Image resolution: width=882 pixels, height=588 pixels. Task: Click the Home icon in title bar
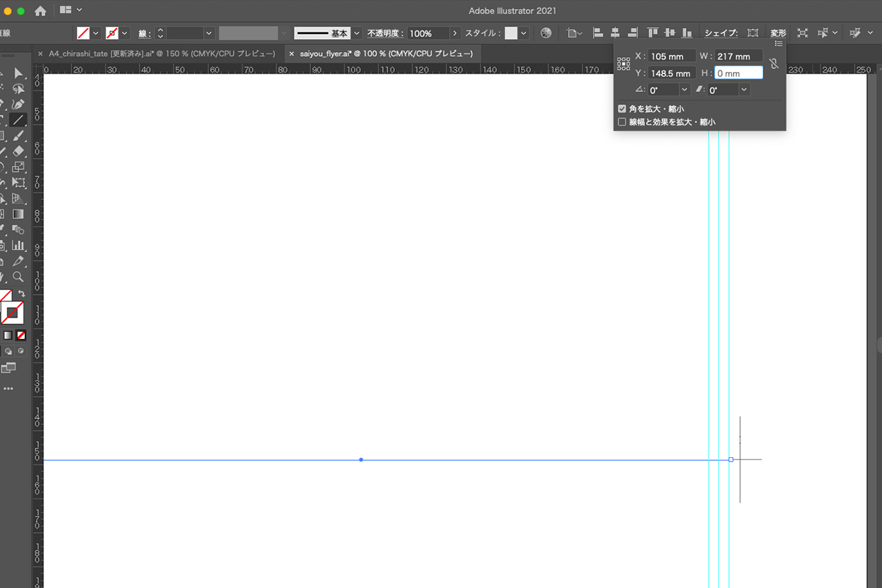pyautogui.click(x=40, y=10)
